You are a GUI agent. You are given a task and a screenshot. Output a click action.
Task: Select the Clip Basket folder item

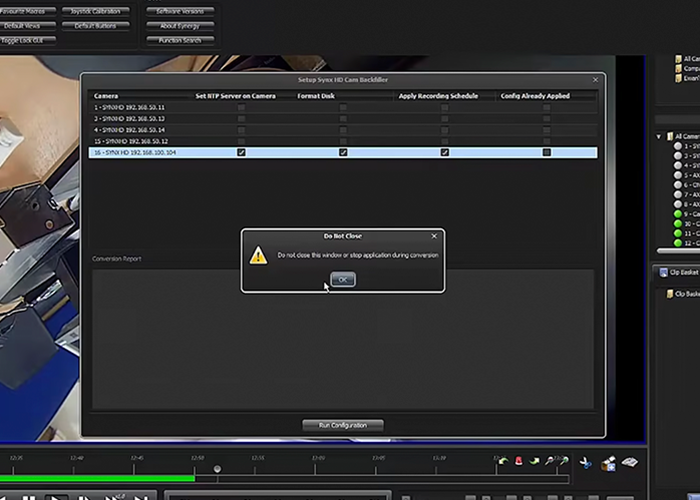pyautogui.click(x=683, y=294)
